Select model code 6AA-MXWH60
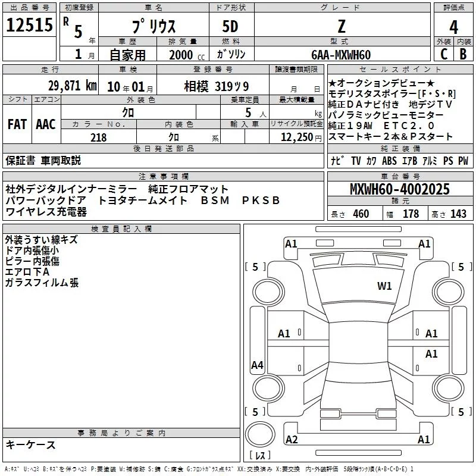476x476 pixels. (341, 55)
